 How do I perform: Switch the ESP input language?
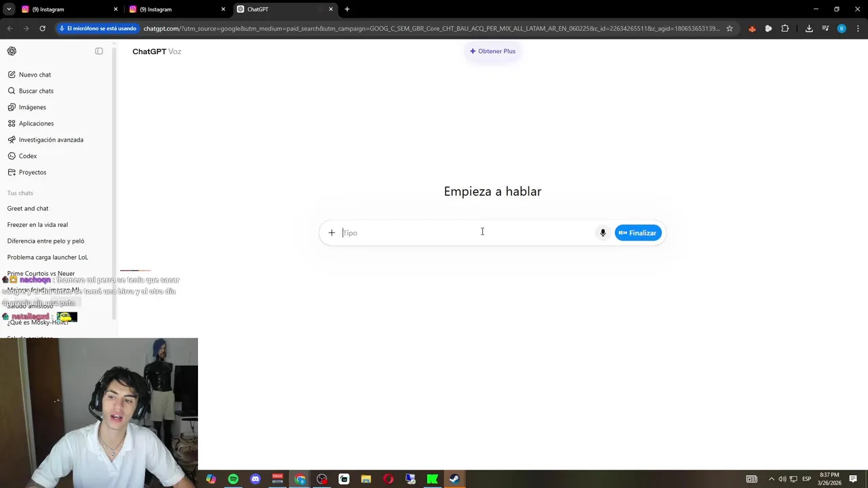(807, 479)
